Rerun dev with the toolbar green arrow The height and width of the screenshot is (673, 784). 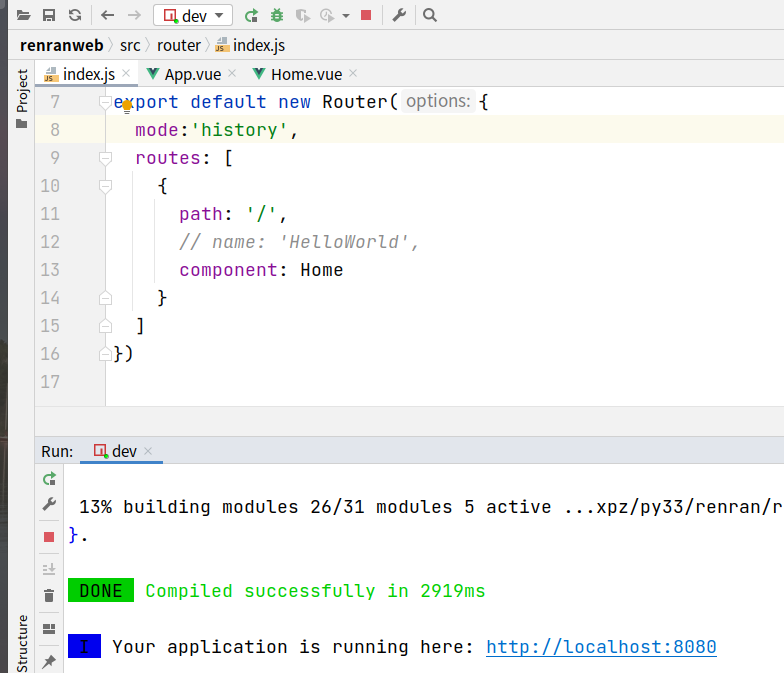click(252, 16)
